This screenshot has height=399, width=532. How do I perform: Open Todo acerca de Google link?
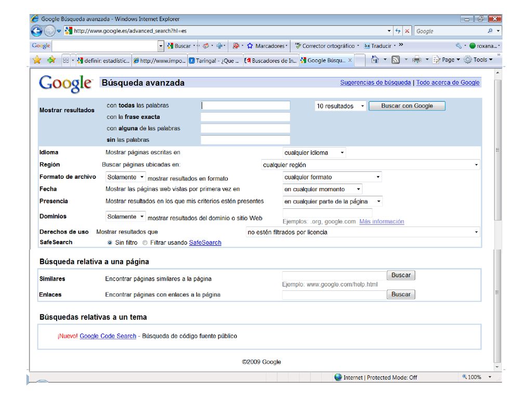pos(448,83)
